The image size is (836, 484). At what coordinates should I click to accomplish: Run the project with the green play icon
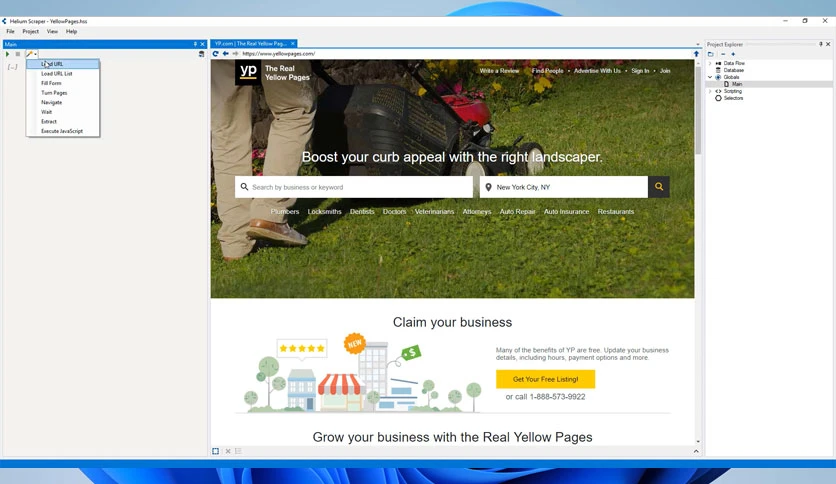[x=7, y=54]
